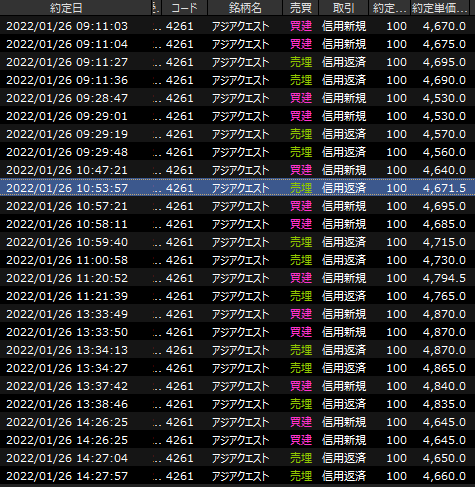Screen dimensions: 475x487
Task: Sort by the 銘柄名 column header
Action: click(245, 8)
